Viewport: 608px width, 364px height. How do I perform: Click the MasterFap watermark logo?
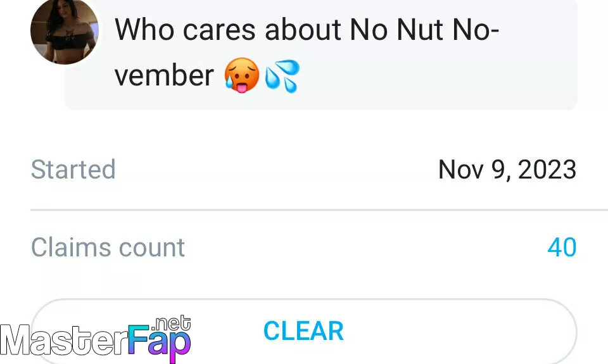96,339
